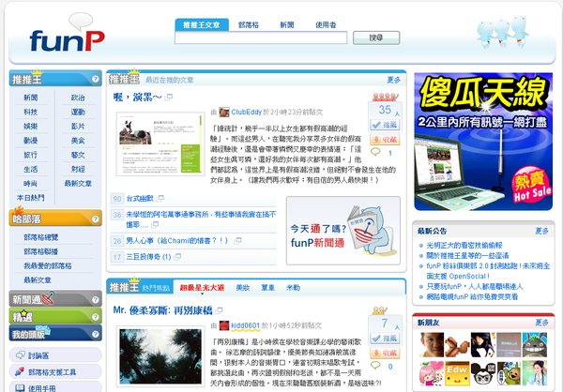The image size is (563, 392).
Task: Open article thumbnail for 喔，演累～
Action: pyautogui.click(x=160, y=143)
